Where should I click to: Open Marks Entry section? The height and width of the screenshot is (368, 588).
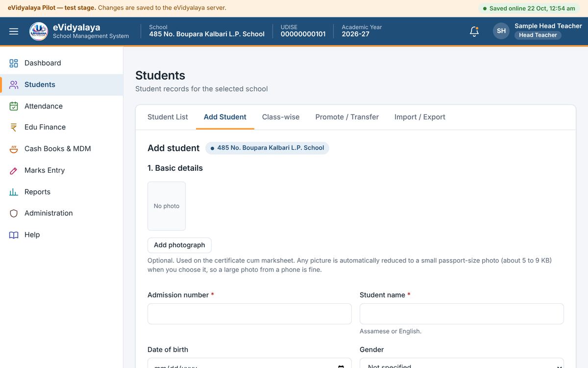coord(62,170)
